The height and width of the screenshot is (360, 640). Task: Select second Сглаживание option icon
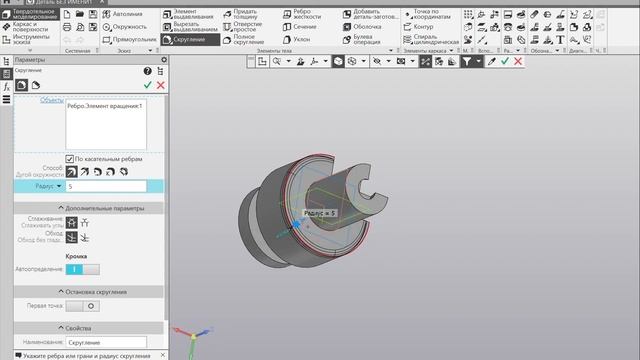(x=84, y=223)
